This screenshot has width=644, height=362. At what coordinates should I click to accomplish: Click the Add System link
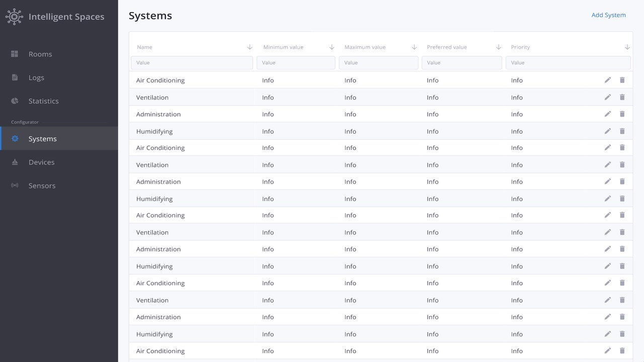tap(608, 15)
